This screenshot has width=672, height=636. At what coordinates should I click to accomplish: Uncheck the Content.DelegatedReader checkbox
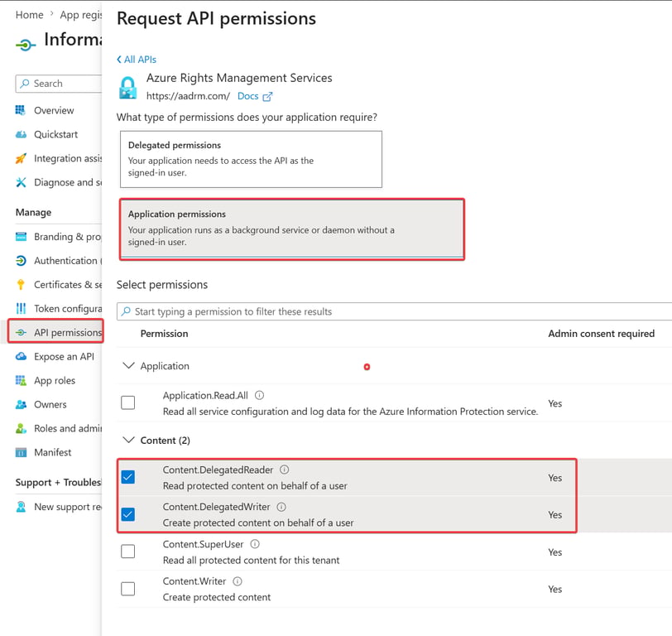tap(127, 477)
